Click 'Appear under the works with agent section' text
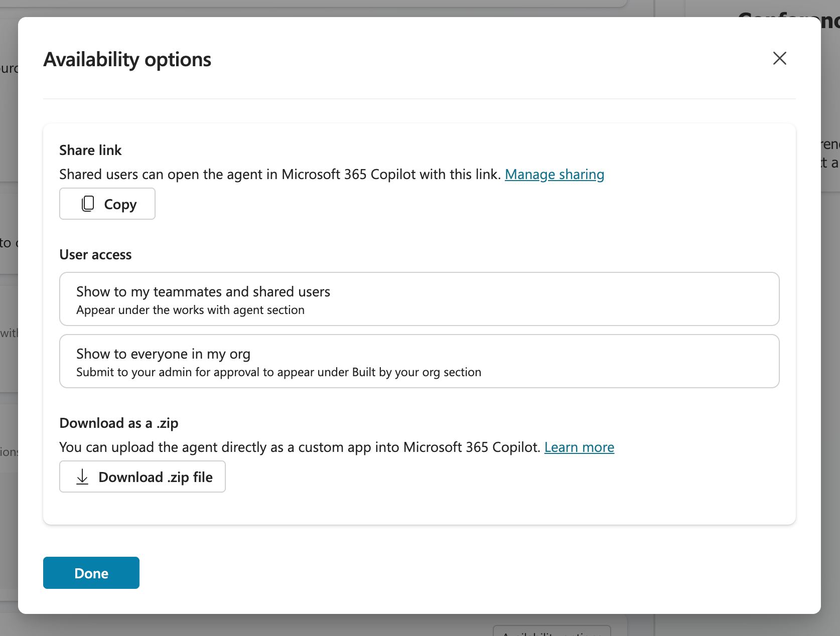 tap(190, 310)
